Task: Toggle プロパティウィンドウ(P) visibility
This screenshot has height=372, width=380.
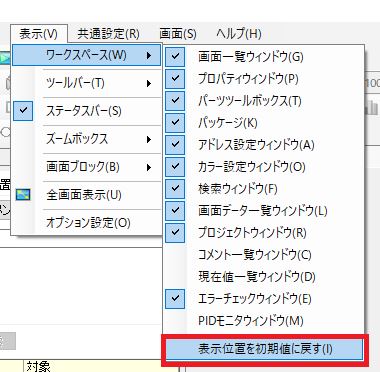Action: tap(263, 78)
